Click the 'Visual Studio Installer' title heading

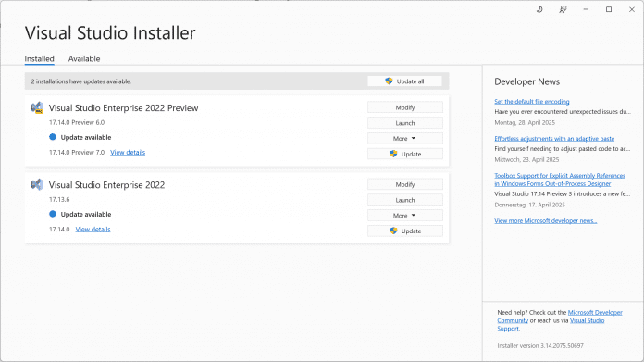point(110,33)
